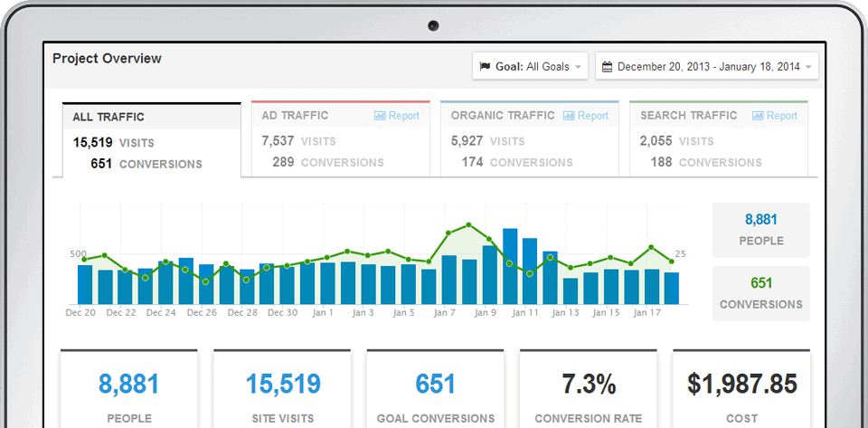Image resolution: width=868 pixels, height=428 pixels.
Task: Click the 'Jan 17' axis label
Action: pos(647,313)
